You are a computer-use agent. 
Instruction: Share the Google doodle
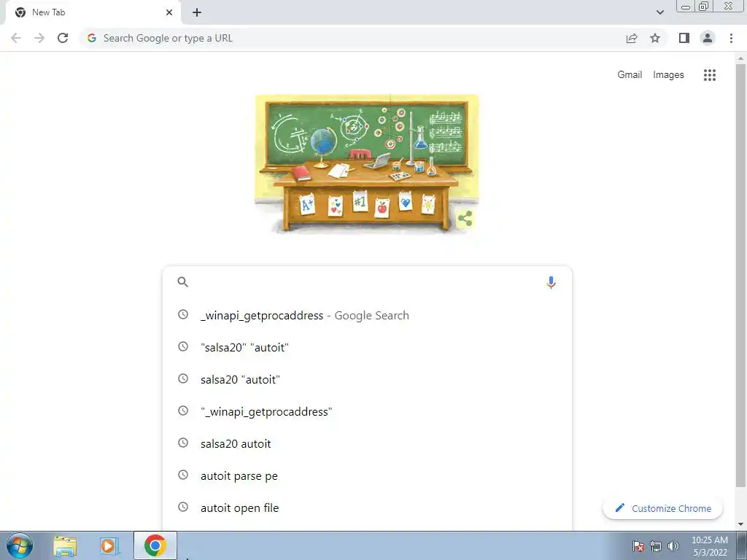(x=465, y=219)
